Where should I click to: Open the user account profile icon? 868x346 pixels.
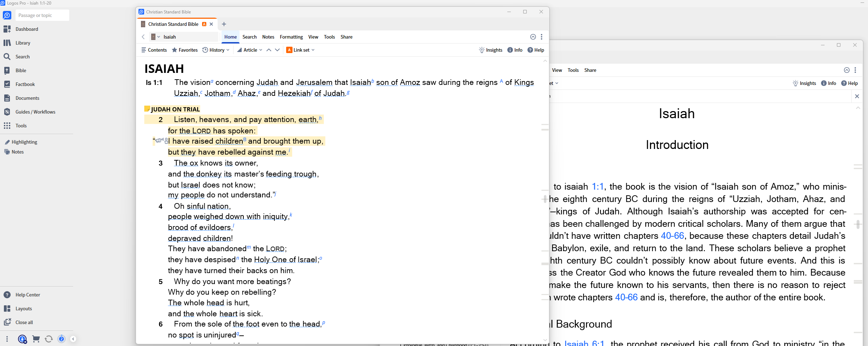[x=22, y=339]
